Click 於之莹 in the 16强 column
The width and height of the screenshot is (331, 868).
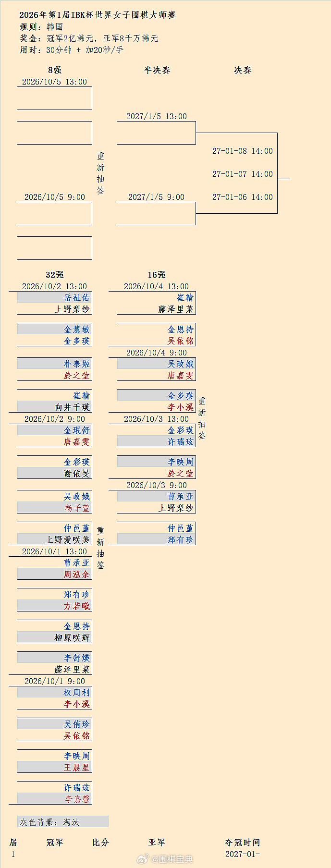click(x=181, y=474)
